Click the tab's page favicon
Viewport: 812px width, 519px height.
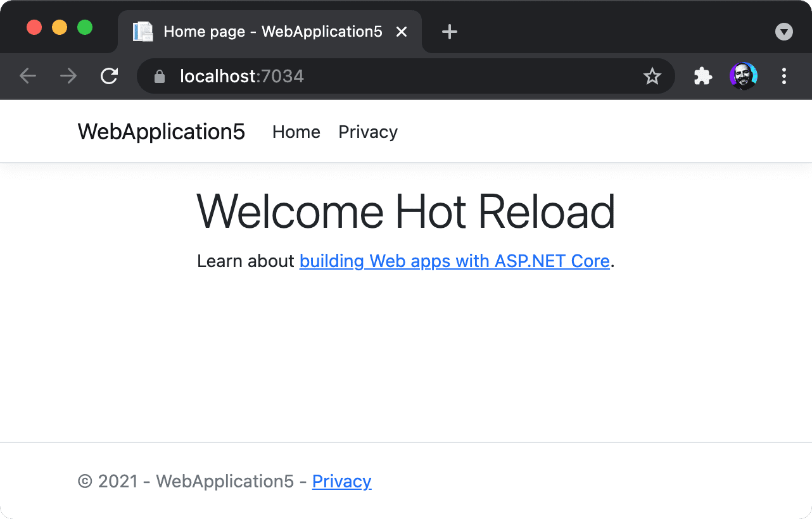[143, 32]
